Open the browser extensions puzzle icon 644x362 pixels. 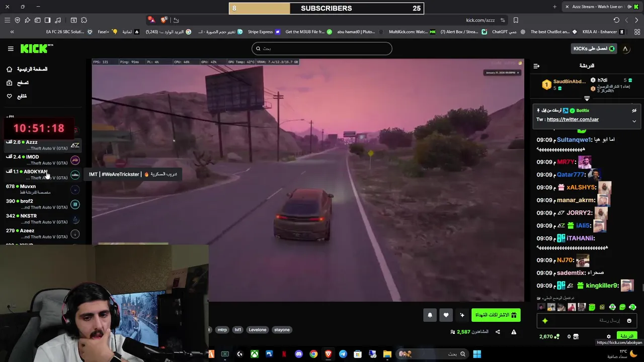tap(84, 20)
